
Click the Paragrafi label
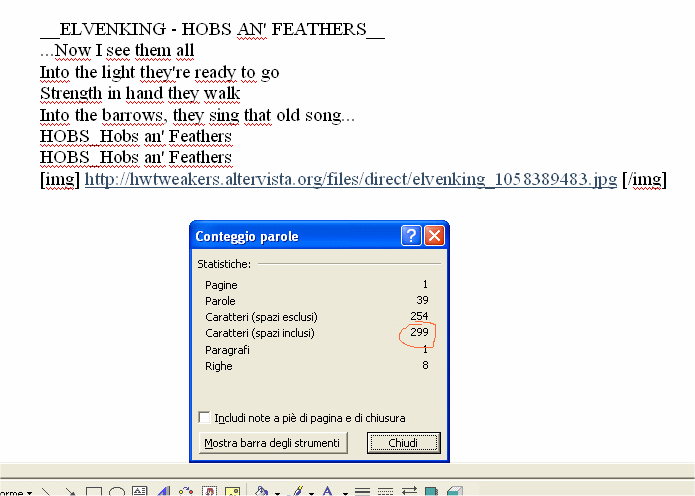pyautogui.click(x=227, y=350)
